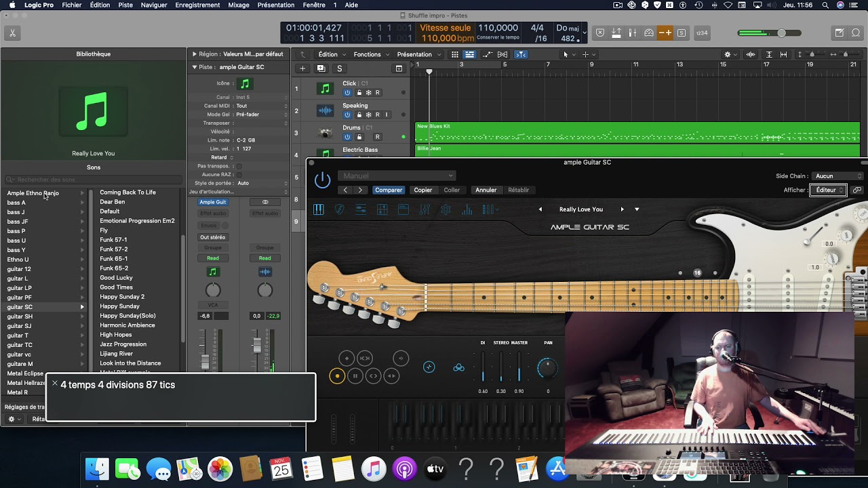Tick the Aucune RAZ checkbox
The image size is (868, 488).
pos(239,175)
